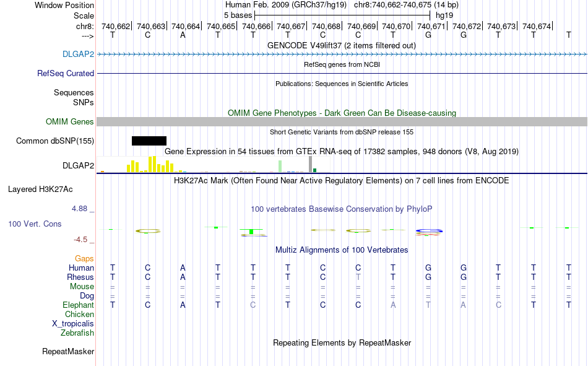Click the '5 bases' scale bar label
Screen dimensions: 588x366
pyautogui.click(x=238, y=15)
